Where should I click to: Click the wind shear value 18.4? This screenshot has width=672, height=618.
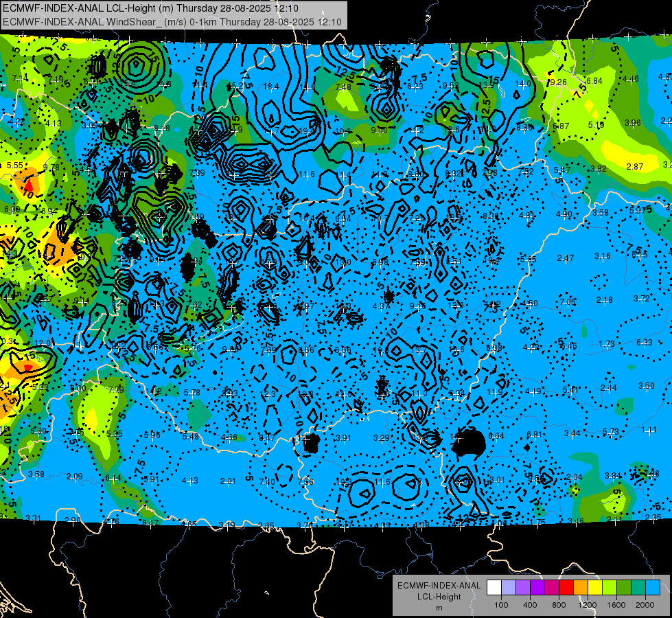pos(271,87)
